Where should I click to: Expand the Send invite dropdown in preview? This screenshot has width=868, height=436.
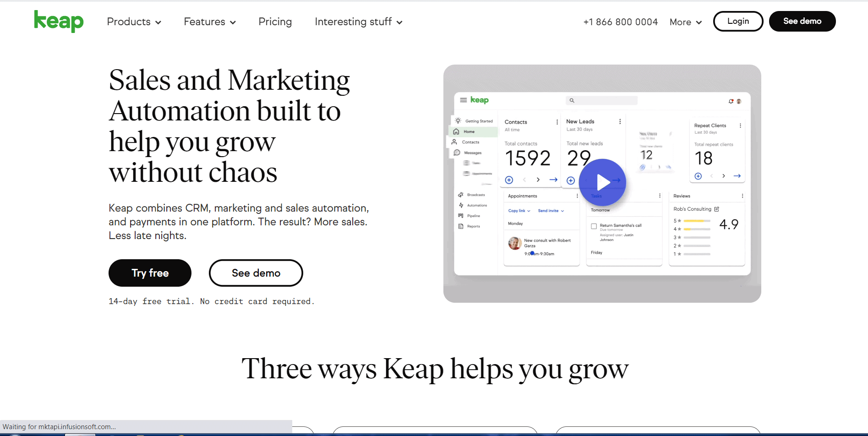click(x=551, y=211)
